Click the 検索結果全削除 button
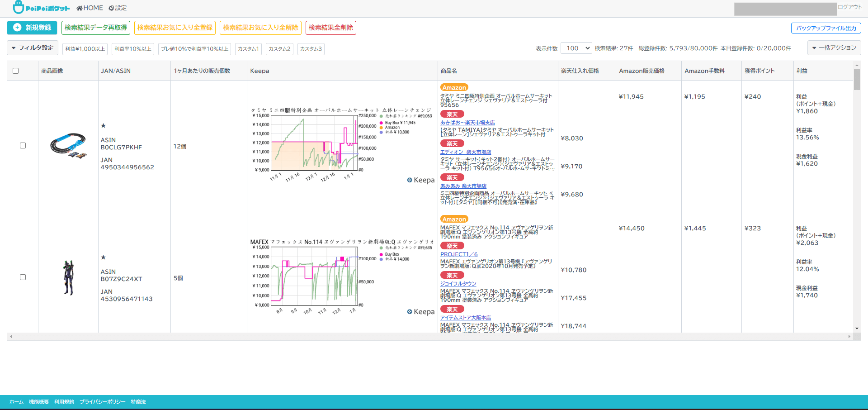Image resolution: width=868 pixels, height=410 pixels. point(330,28)
